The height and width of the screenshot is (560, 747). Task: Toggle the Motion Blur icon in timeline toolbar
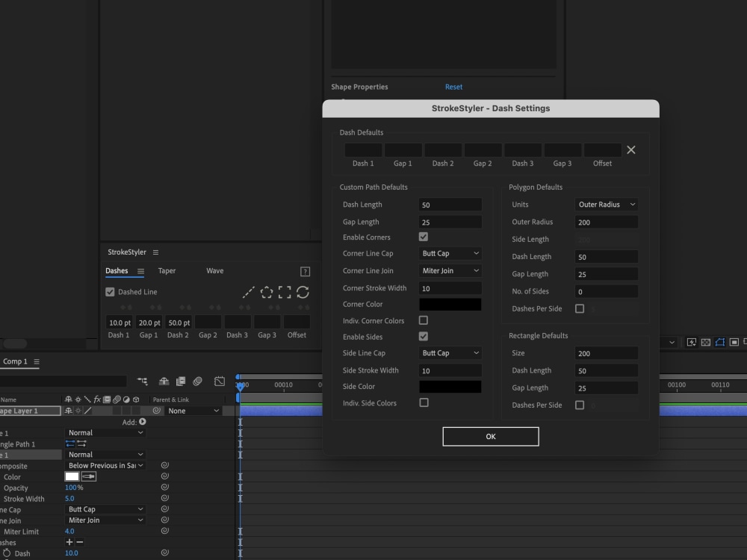[197, 381]
